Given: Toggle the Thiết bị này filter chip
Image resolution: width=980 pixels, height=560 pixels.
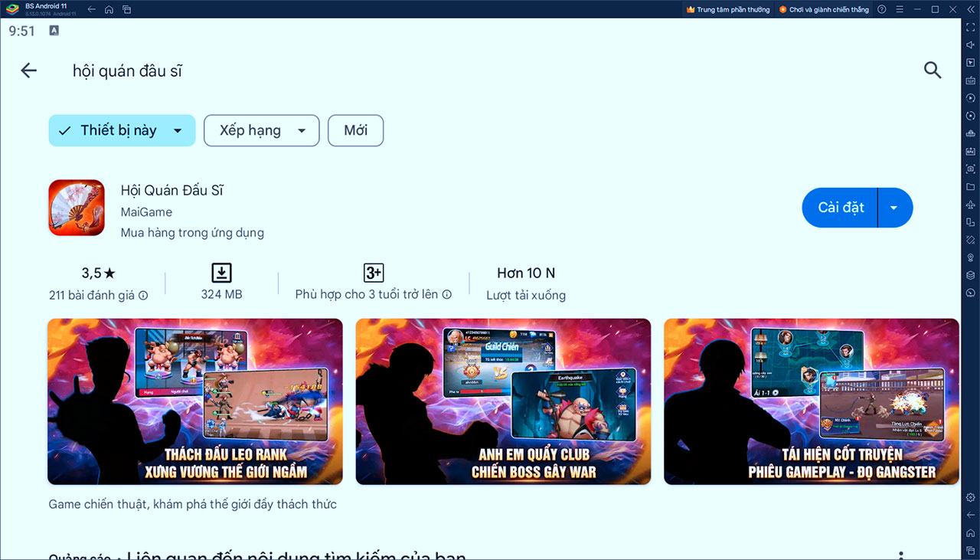Looking at the screenshot, I should click(x=122, y=130).
